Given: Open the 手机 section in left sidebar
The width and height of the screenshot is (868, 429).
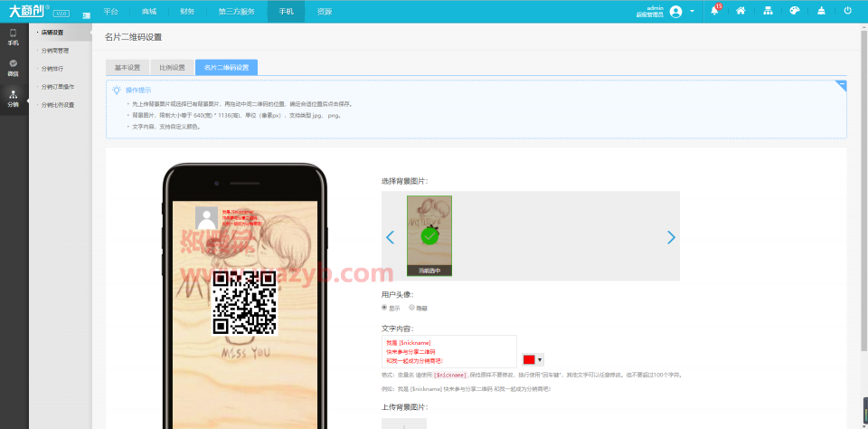Looking at the screenshot, I should click(x=14, y=36).
